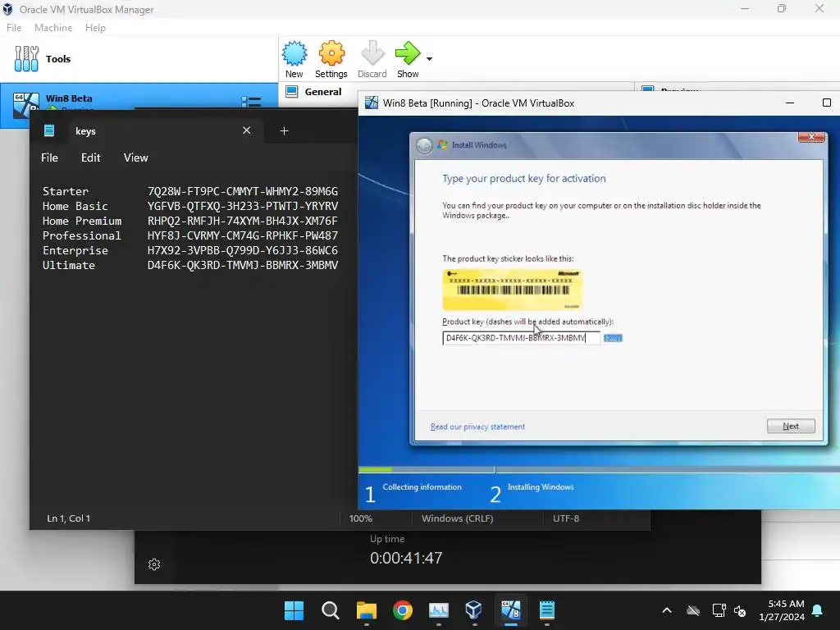Click the on-screen keyboard icon beside key field
840x630 pixels.
pos(613,338)
